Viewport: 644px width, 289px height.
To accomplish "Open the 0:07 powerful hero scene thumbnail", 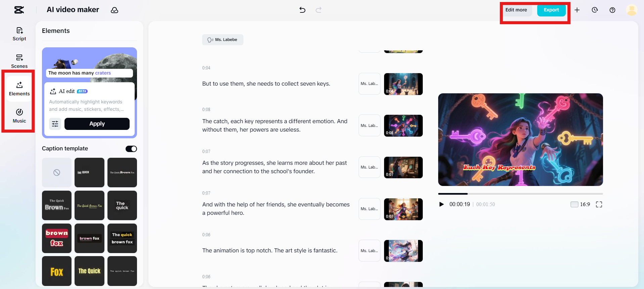I will (x=403, y=209).
